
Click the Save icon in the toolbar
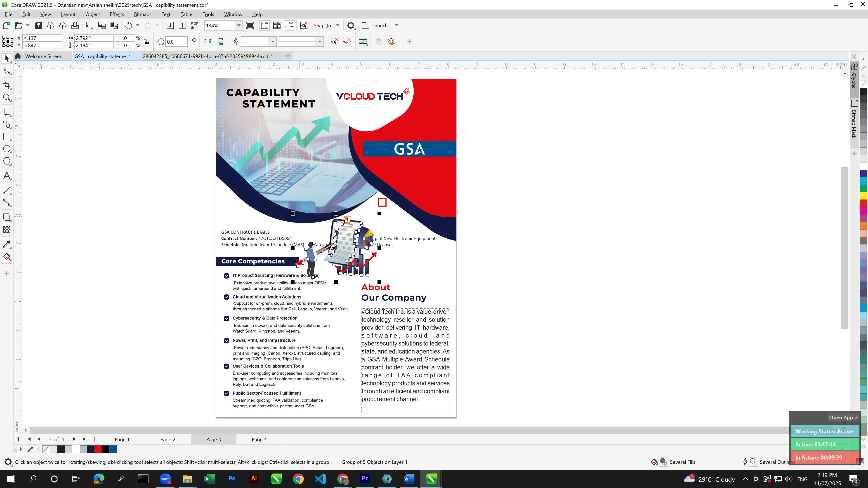coord(38,25)
